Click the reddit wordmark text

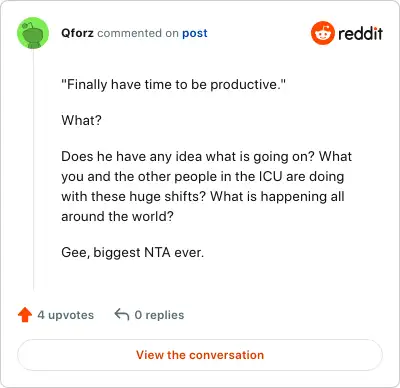[x=360, y=33]
